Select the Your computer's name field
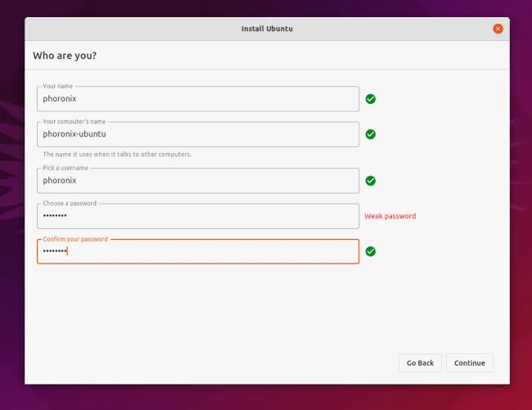 click(x=198, y=134)
